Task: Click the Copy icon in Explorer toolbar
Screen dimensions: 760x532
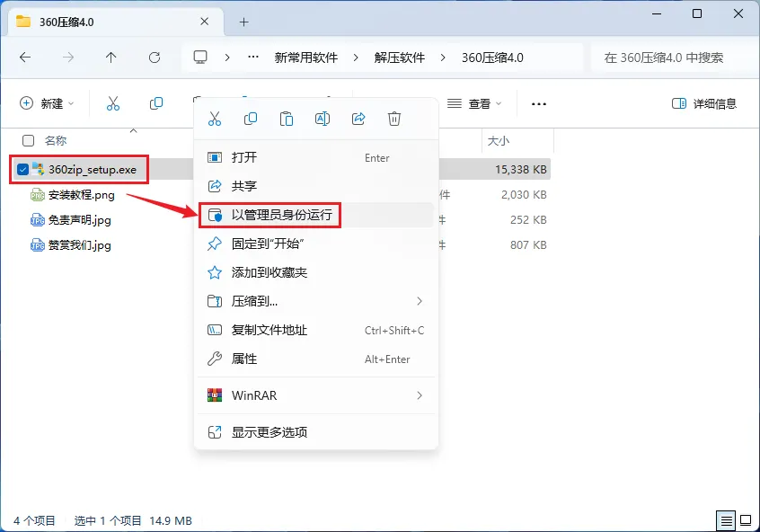Action: (156, 103)
